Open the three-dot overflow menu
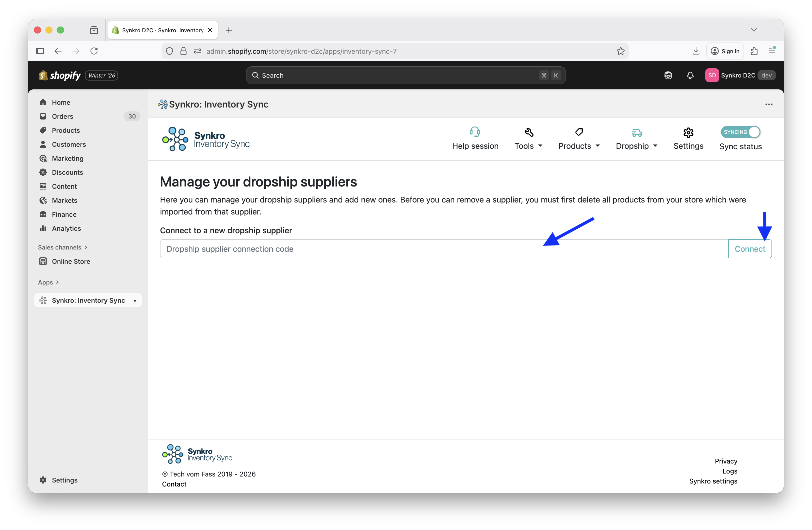This screenshot has width=812, height=530. click(x=769, y=104)
